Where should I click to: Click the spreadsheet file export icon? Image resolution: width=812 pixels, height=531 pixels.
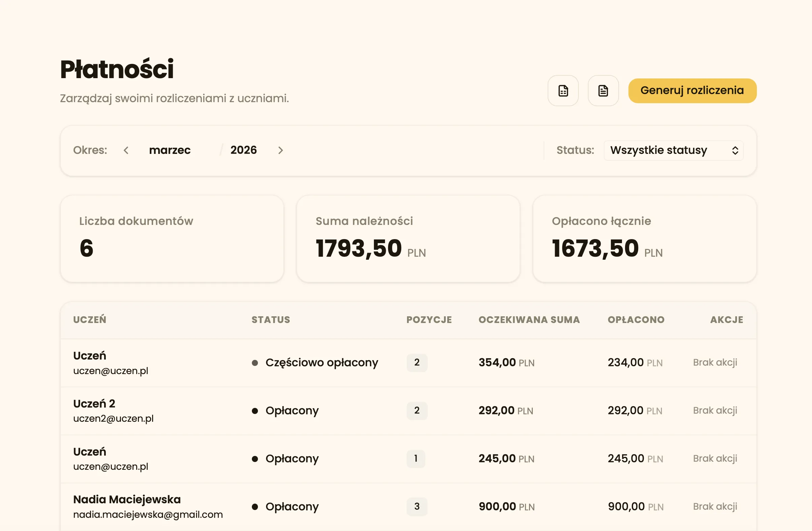(563, 91)
